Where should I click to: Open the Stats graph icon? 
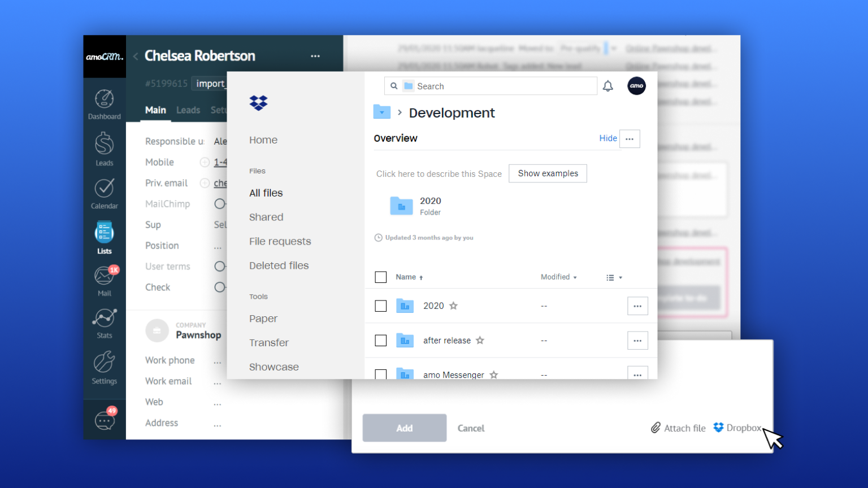[x=104, y=319]
